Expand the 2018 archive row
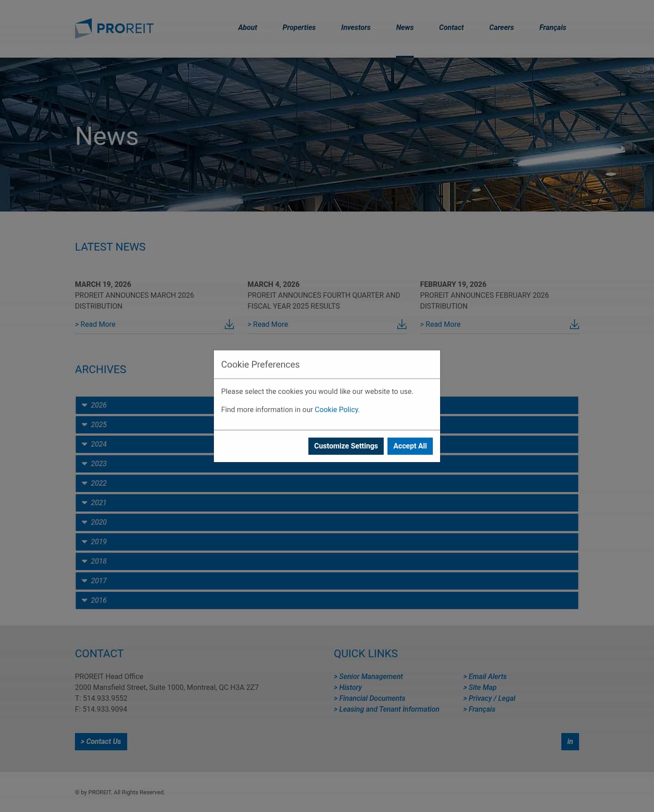This screenshot has height=812, width=654. pyautogui.click(x=327, y=561)
